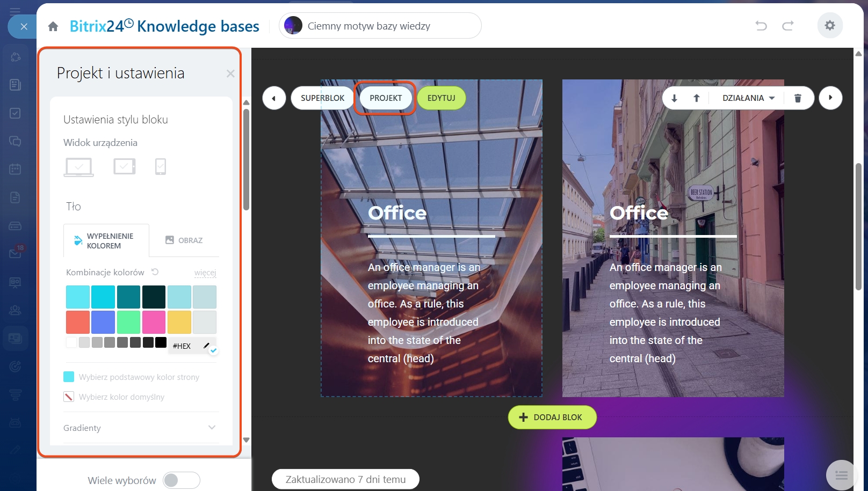Click the PROJEKT button
Viewport: 868px width, 491px height.
click(386, 98)
